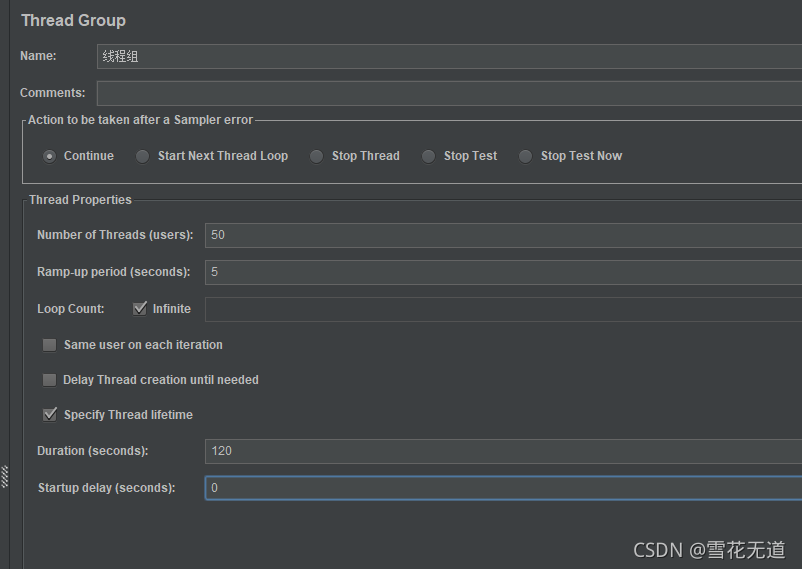The image size is (802, 569).
Task: Click the Loop Count label
Action: [71, 309]
